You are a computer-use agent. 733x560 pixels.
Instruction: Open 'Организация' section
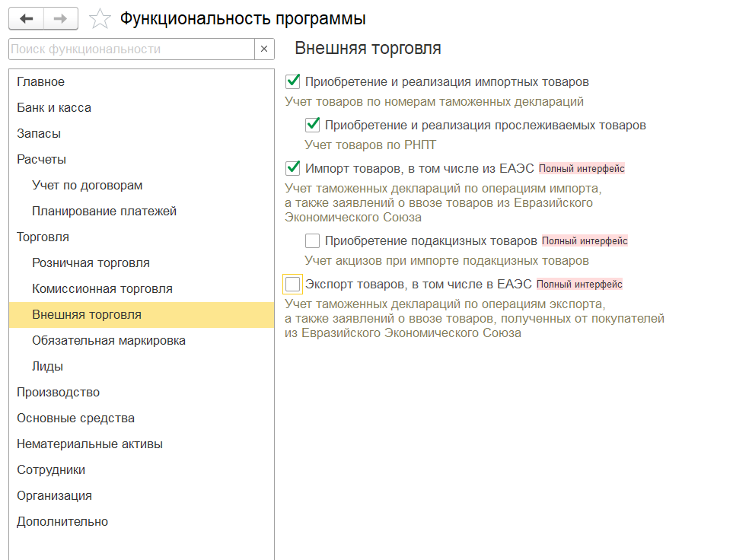click(141, 495)
